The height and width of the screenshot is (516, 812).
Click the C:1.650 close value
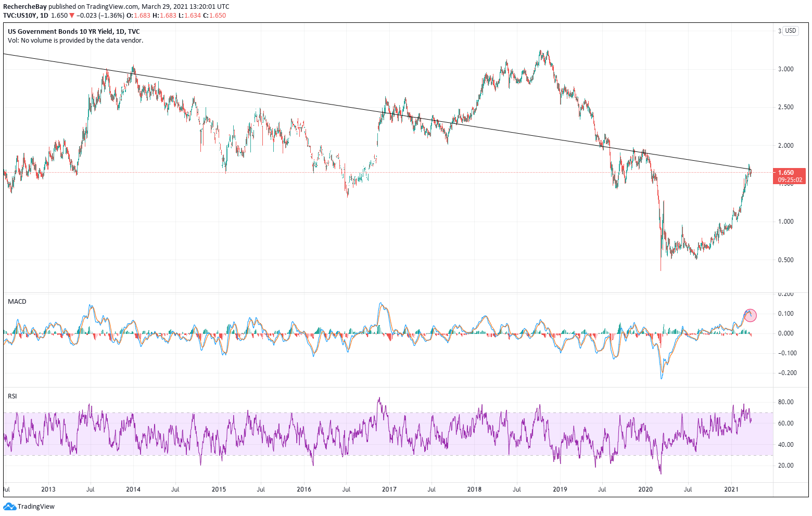[214, 16]
